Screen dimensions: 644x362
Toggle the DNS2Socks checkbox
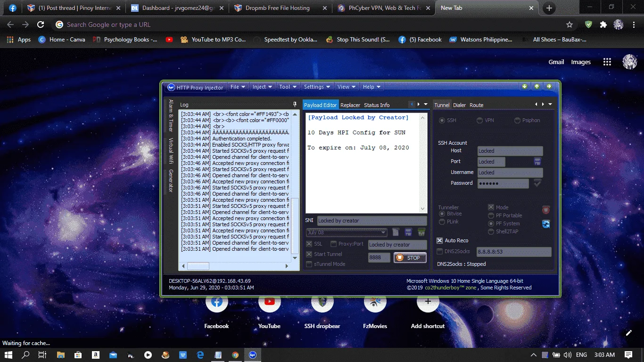(x=440, y=251)
